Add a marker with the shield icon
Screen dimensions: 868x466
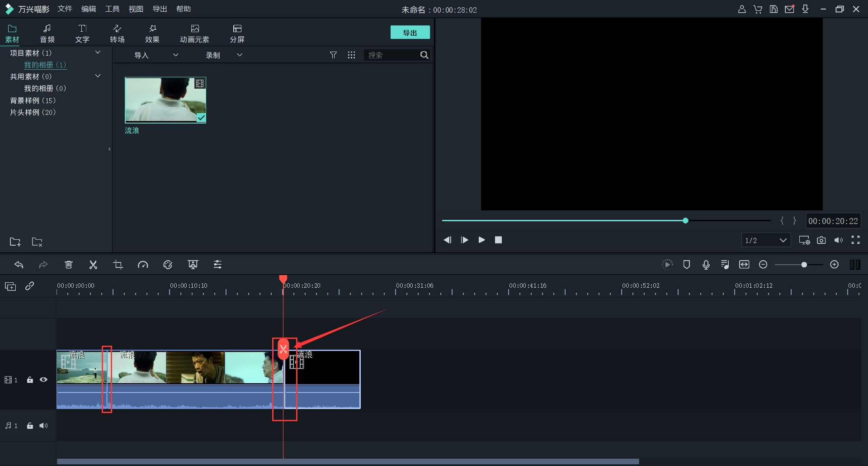[x=686, y=265]
